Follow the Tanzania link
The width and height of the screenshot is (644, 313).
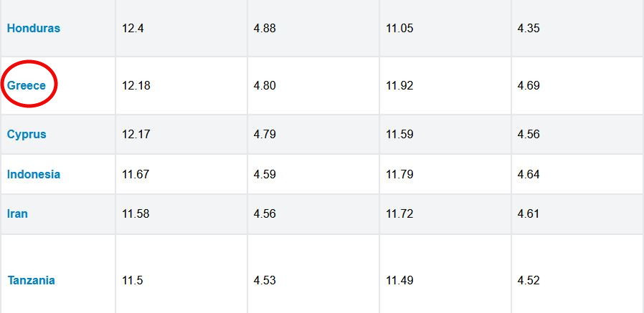[x=32, y=281]
